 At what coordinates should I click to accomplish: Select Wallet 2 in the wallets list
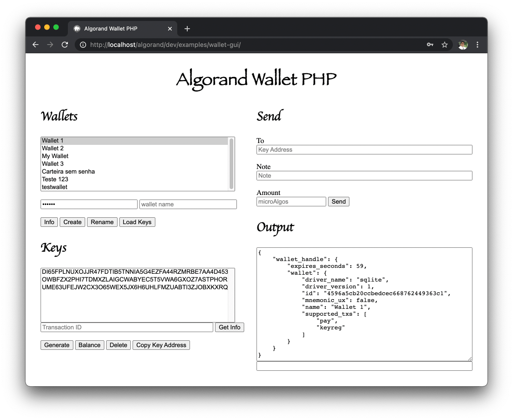pyautogui.click(x=53, y=148)
